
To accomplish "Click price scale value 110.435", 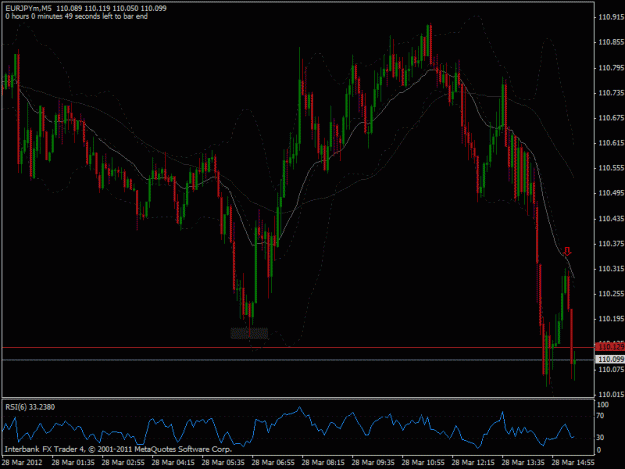I will (x=611, y=219).
